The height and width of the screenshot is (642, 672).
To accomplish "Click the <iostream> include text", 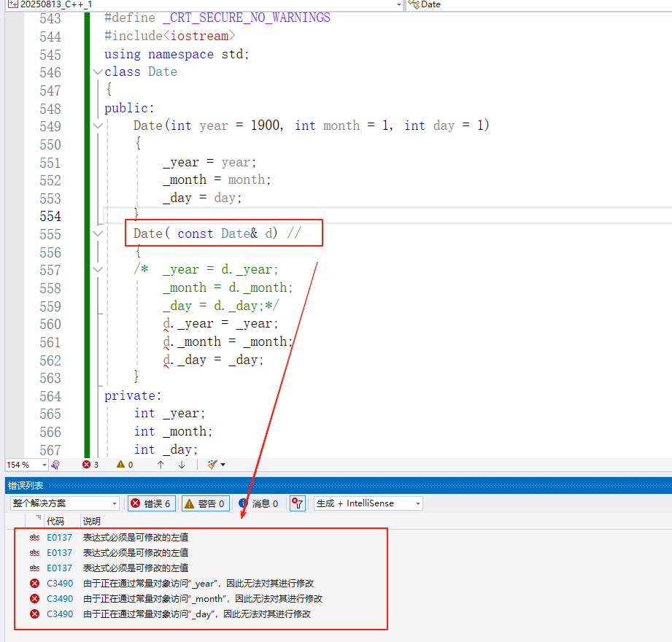I will (x=199, y=36).
